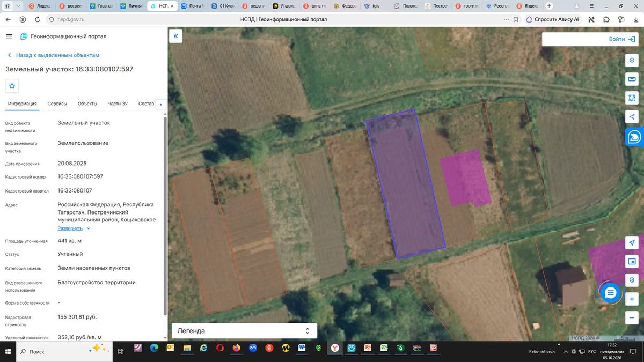Open the portal hamburger menu
644x362 pixels.
[9, 36]
